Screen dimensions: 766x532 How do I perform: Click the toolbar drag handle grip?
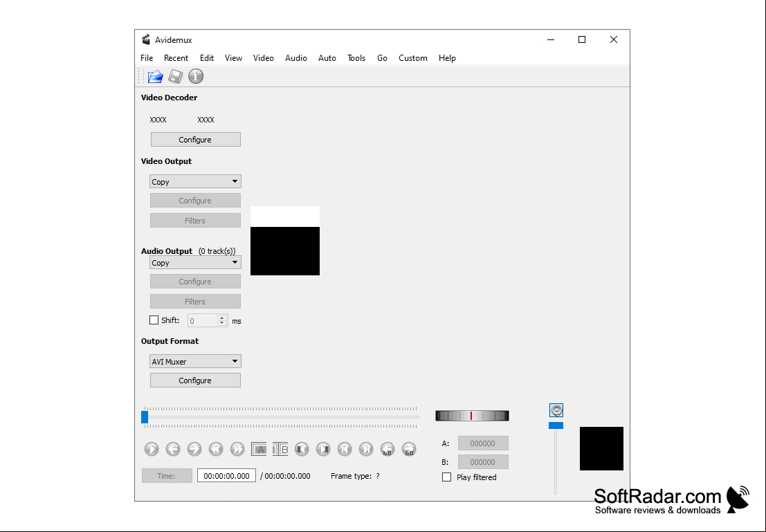[139, 76]
